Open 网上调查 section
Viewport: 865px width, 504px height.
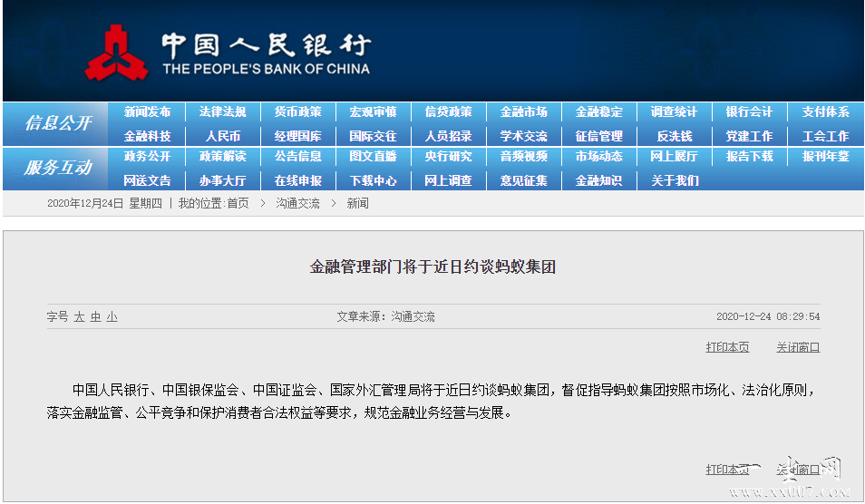tap(449, 181)
